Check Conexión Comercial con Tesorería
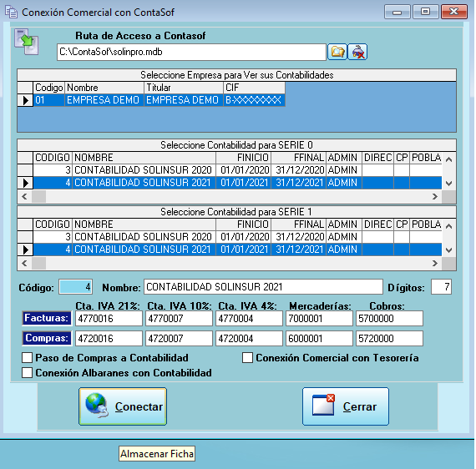 (x=247, y=358)
